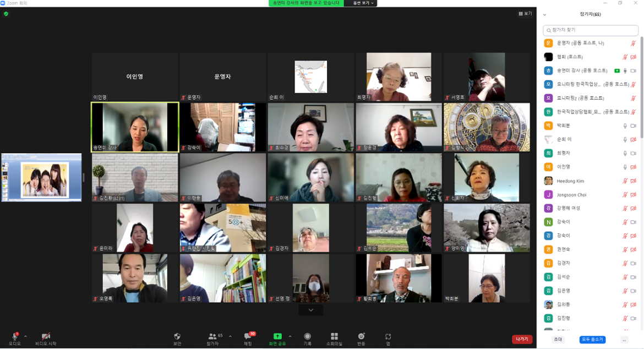The width and height of the screenshot is (644, 349).
Task: Open the Reactions (반응) icon
Action: point(361,336)
